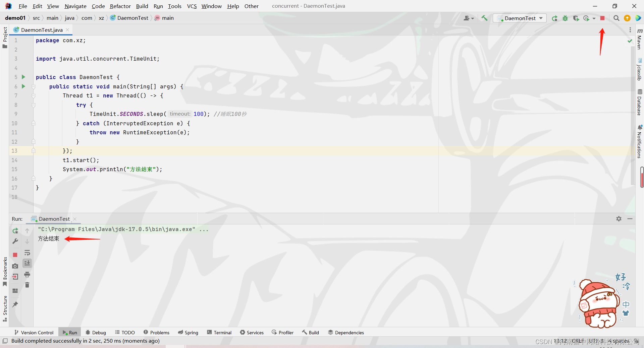644x348 pixels.
Task: Click the status bar tool windows toggle icon
Action: (x=5, y=341)
